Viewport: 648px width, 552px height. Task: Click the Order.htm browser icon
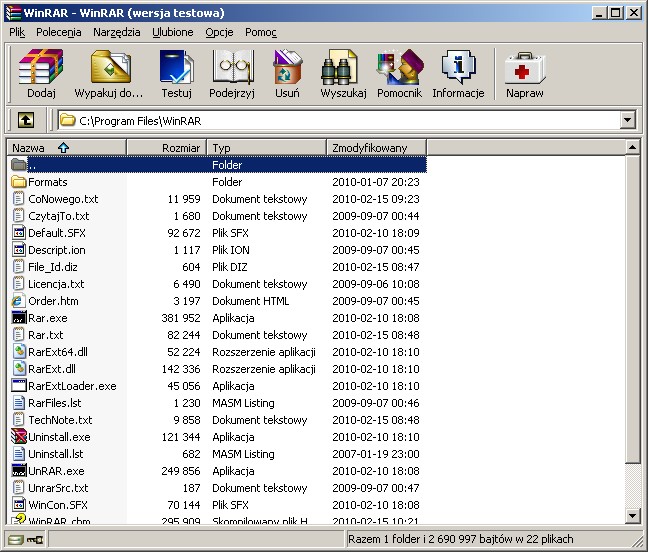19,301
